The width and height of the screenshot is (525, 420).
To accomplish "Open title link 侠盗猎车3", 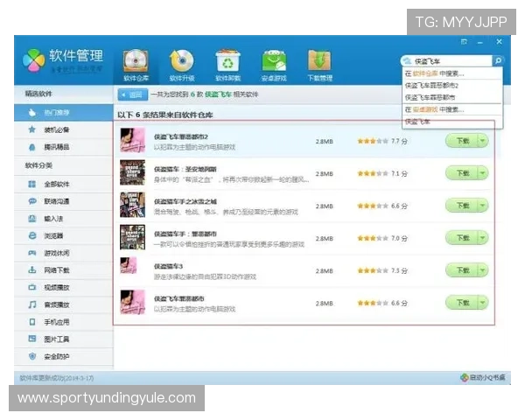I will pos(168,266).
